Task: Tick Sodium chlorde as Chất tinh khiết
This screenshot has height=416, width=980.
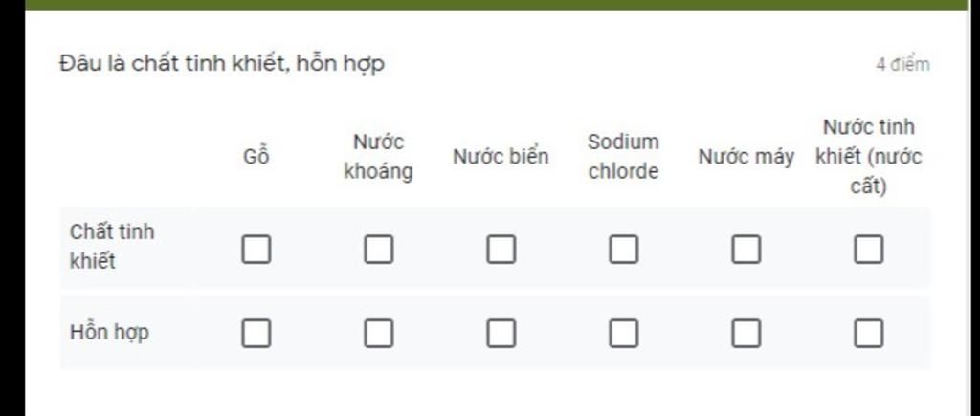Action: 623,250
